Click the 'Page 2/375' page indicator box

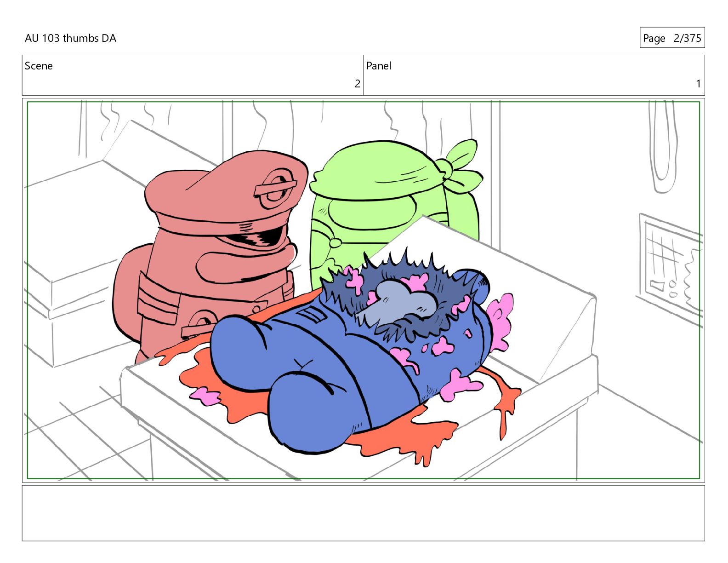(x=672, y=38)
